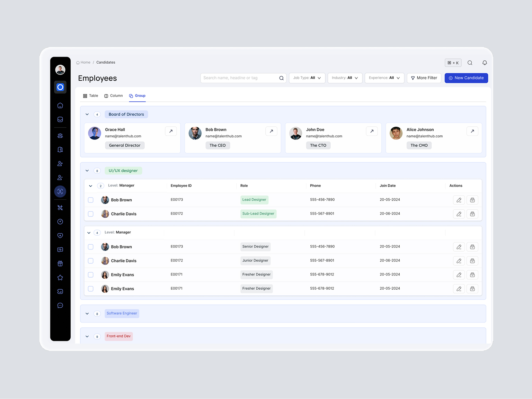
Task: Open the Gift icon in the sidebar
Action: point(60,263)
